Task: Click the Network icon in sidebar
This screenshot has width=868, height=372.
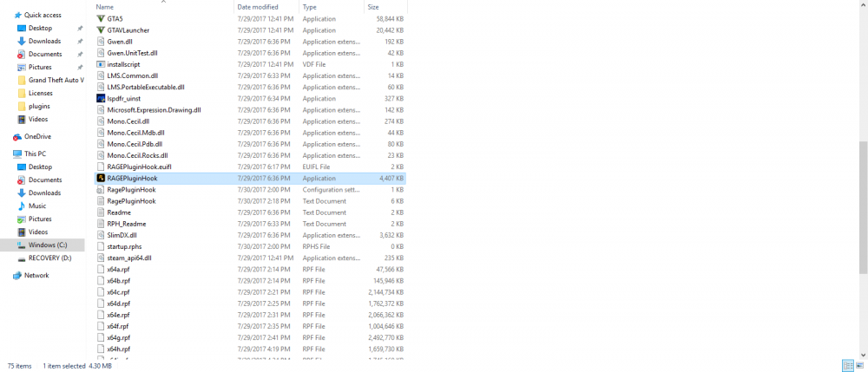Action: (17, 275)
